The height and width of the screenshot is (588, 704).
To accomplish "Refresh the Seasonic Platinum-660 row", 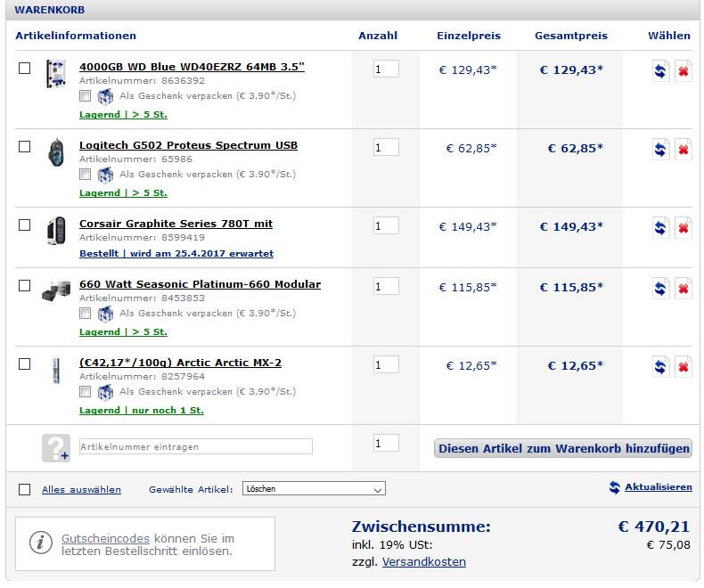I will [660, 289].
